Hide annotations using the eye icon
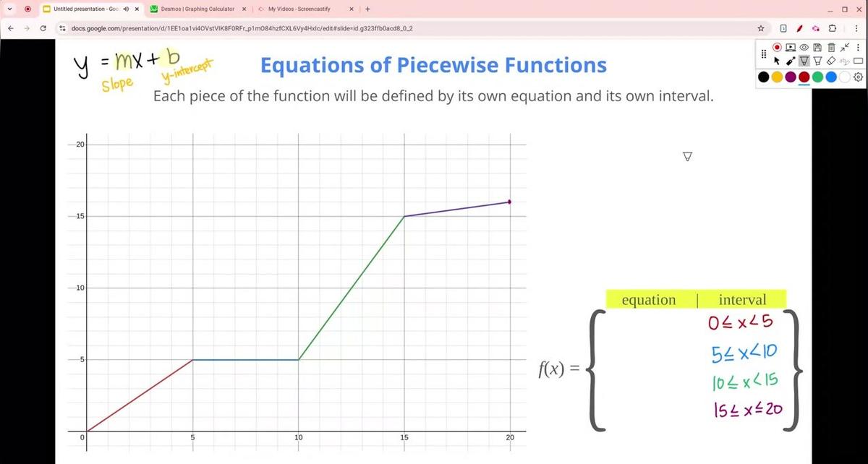Image resolution: width=868 pixels, height=464 pixels. (804, 46)
